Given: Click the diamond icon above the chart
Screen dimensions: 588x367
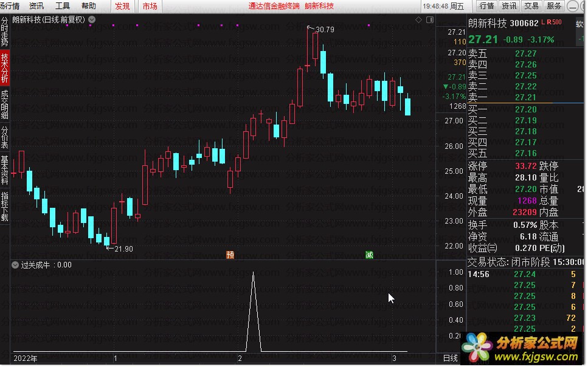Looking at the screenshot, I should 418,19.
